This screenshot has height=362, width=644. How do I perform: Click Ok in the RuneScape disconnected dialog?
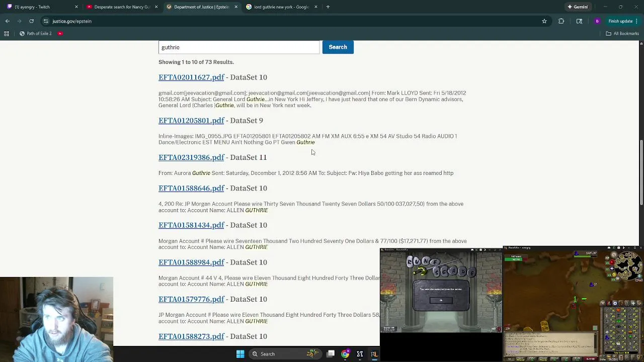click(441, 300)
